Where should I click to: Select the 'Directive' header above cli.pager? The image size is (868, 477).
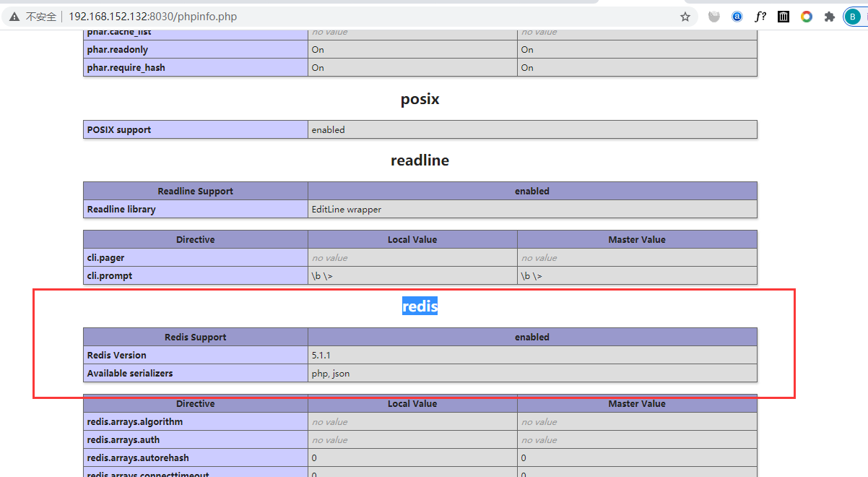click(196, 239)
